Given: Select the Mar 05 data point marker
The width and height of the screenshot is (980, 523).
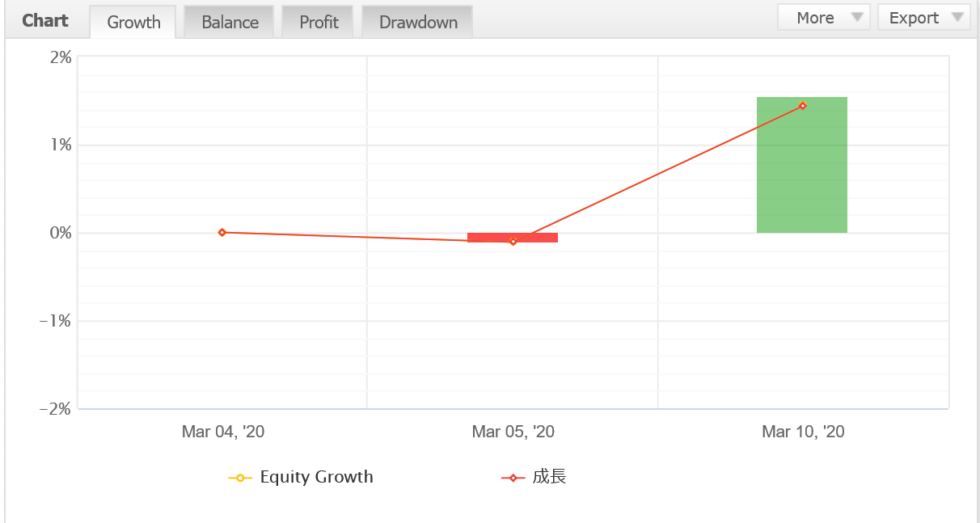Looking at the screenshot, I should click(x=513, y=241).
